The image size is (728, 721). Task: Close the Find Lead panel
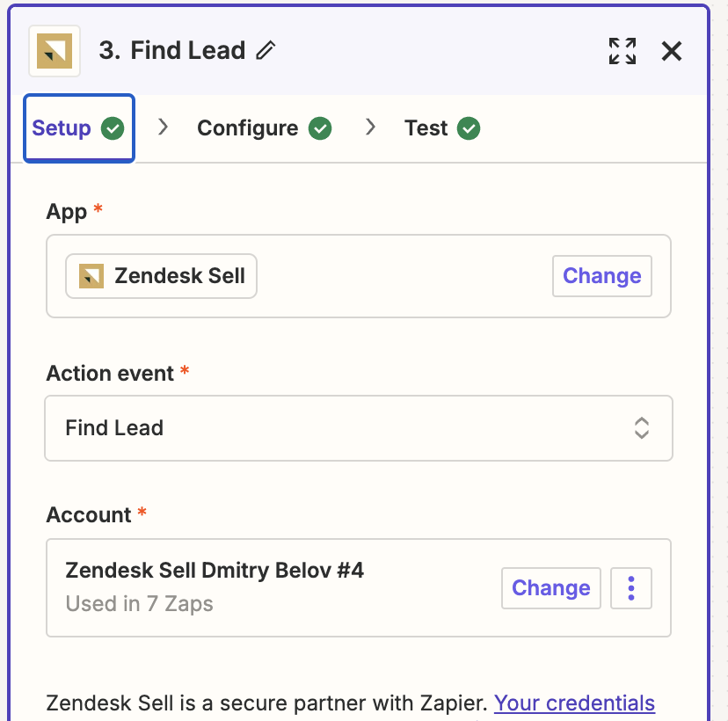click(x=672, y=51)
